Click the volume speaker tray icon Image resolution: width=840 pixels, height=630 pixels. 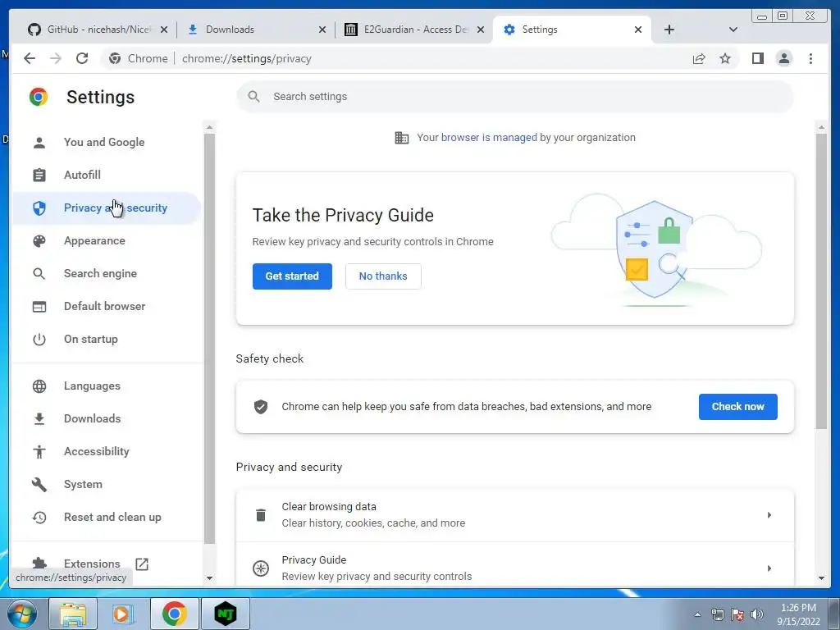coord(756,614)
